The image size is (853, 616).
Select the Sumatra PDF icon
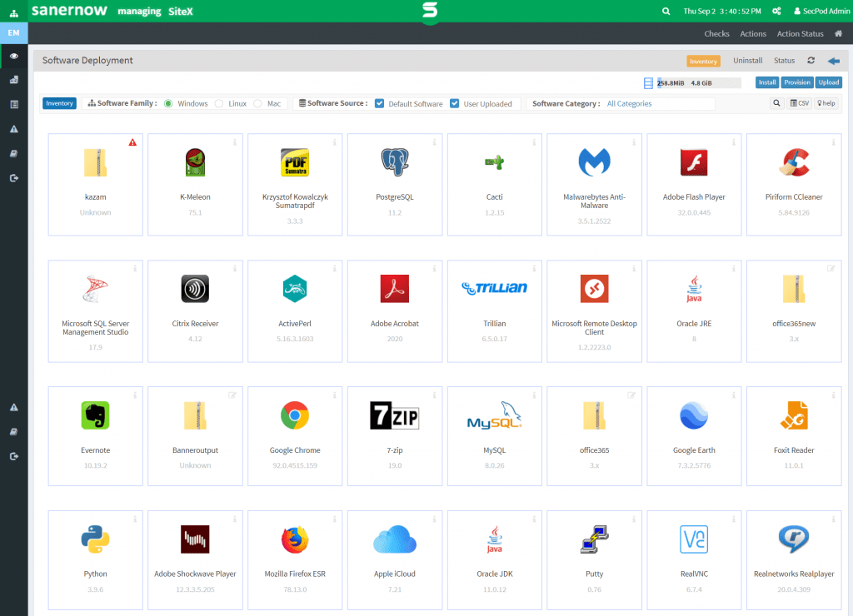tap(295, 162)
